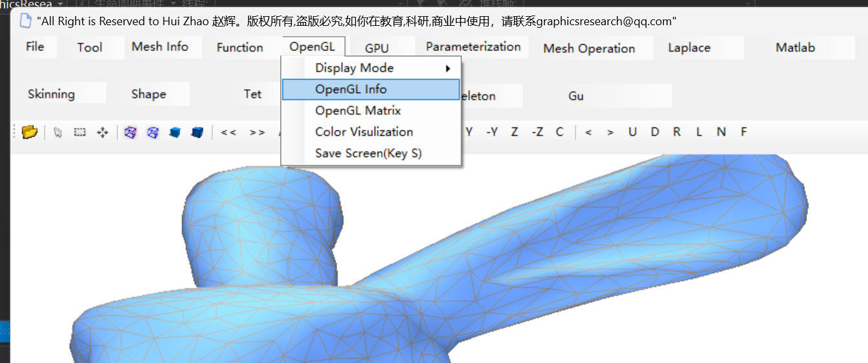The image size is (868, 363).
Task: Click the D toolbar button
Action: pos(655,132)
